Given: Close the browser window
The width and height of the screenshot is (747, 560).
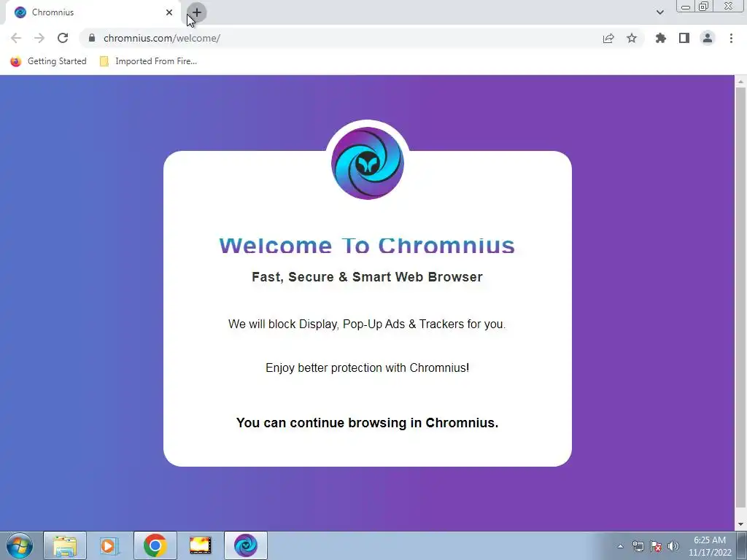Looking at the screenshot, I should [729, 6].
